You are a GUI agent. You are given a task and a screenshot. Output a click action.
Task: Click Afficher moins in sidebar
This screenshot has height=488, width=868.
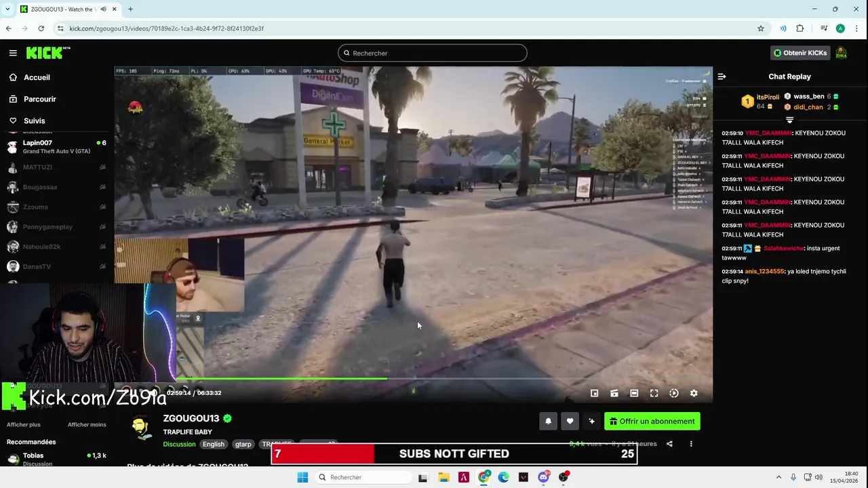tap(87, 424)
